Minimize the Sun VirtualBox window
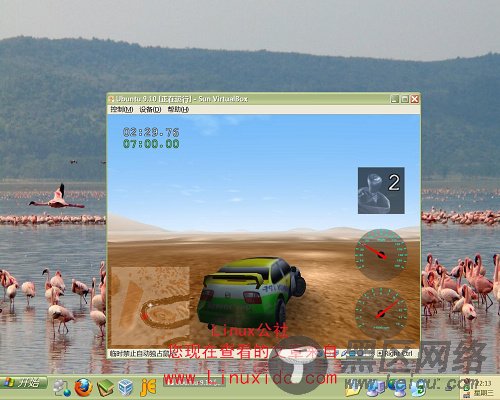500x400 pixels. tap(395, 99)
